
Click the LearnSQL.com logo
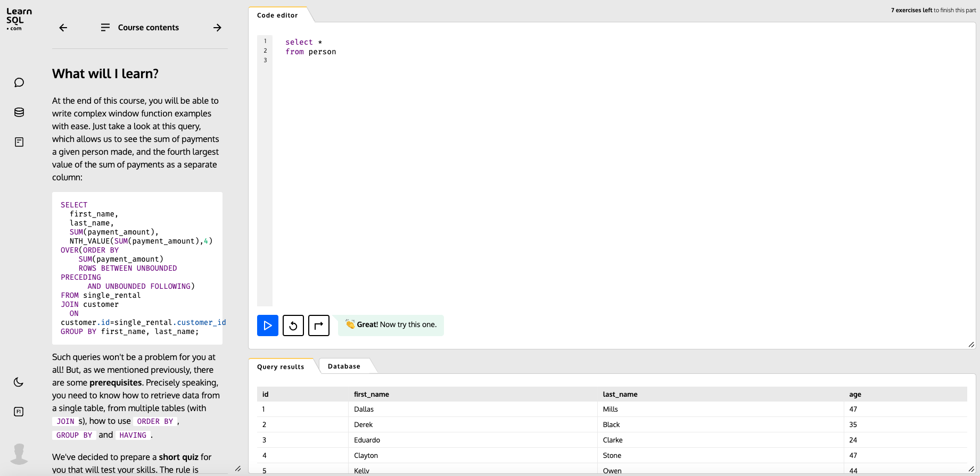tap(19, 19)
